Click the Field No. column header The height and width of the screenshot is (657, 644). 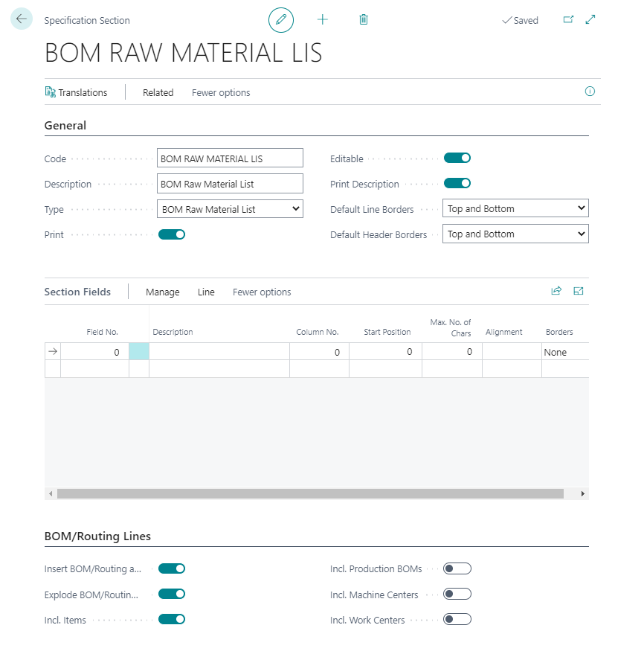pos(102,332)
